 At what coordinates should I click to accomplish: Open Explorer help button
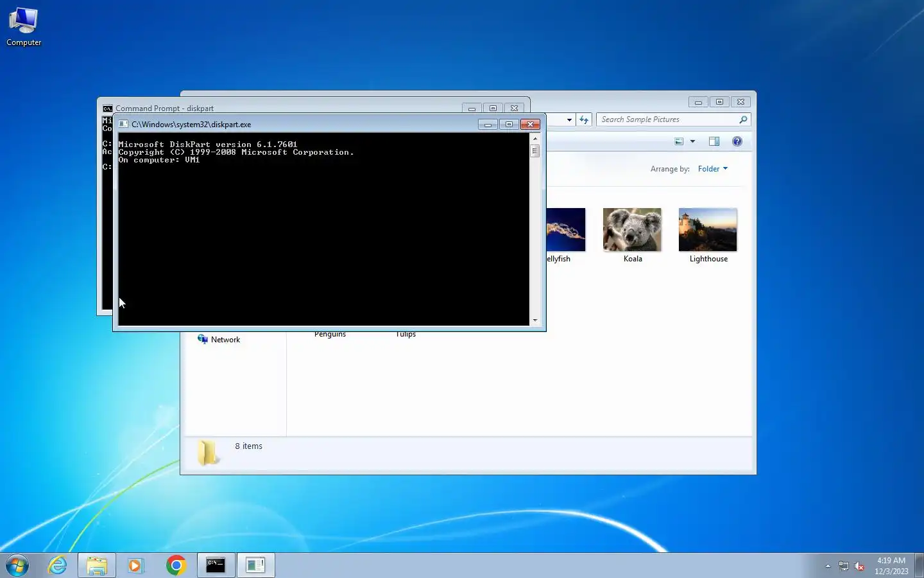pos(737,141)
